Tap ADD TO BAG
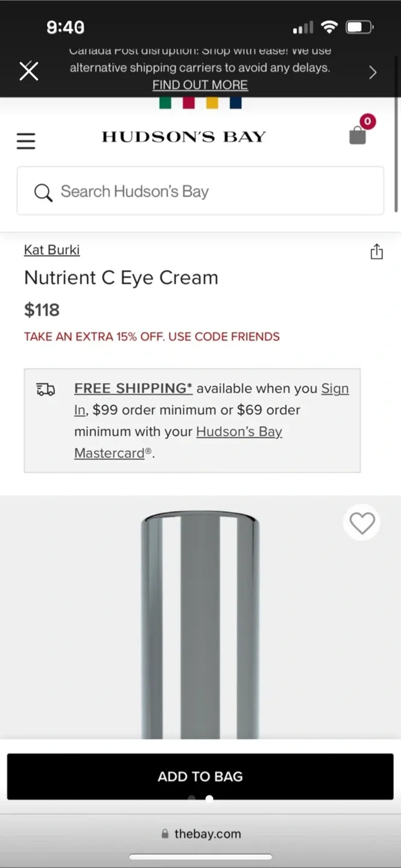The width and height of the screenshot is (401, 868). pos(200,776)
